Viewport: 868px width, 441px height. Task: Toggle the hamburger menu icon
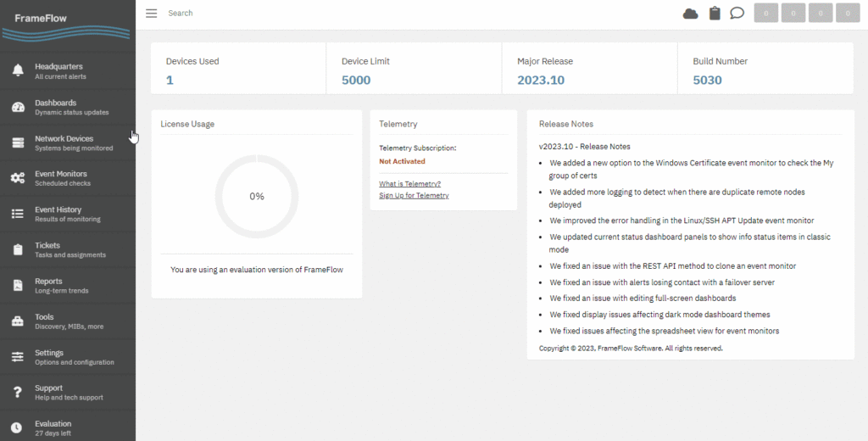pyautogui.click(x=151, y=14)
